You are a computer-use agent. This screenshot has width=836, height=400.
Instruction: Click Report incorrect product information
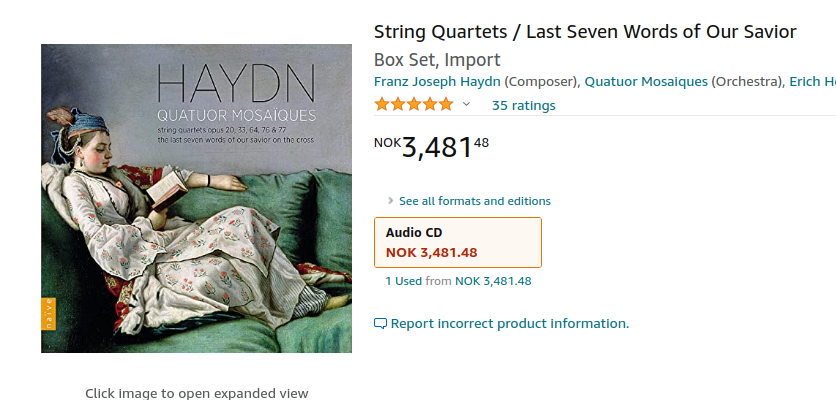[x=509, y=324]
